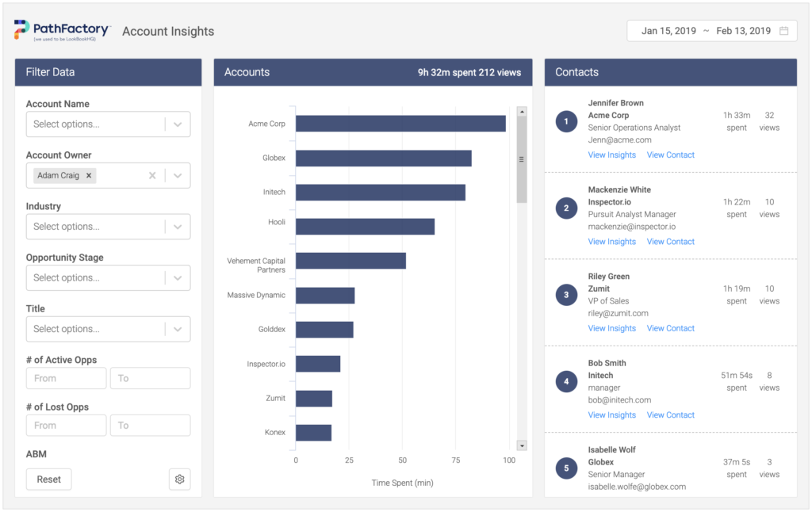Open View Insights for Bob Smith
812x512 pixels.
(611, 415)
